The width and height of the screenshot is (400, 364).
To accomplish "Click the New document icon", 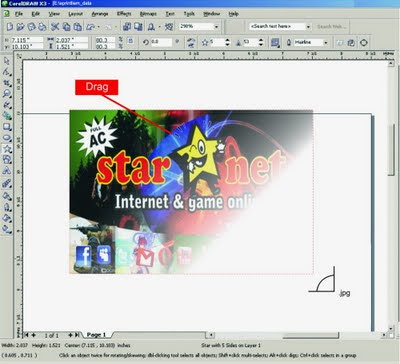I will 10,26.
